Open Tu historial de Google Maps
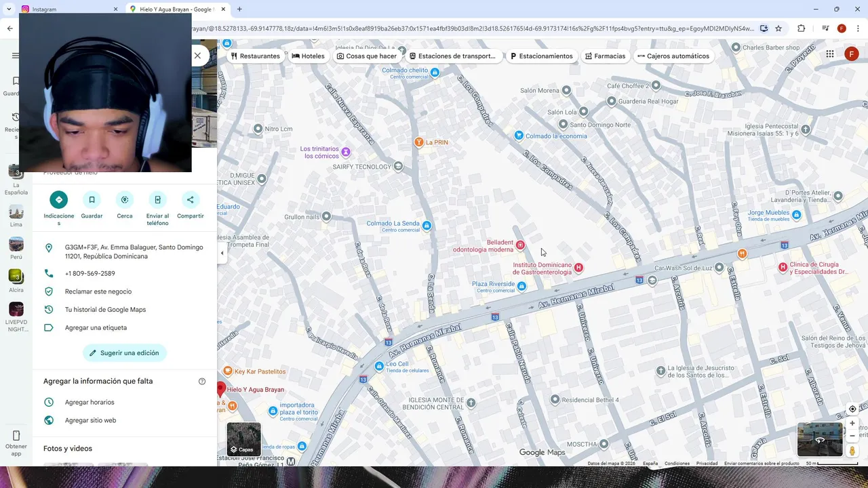This screenshot has width=868, height=488. [125, 310]
